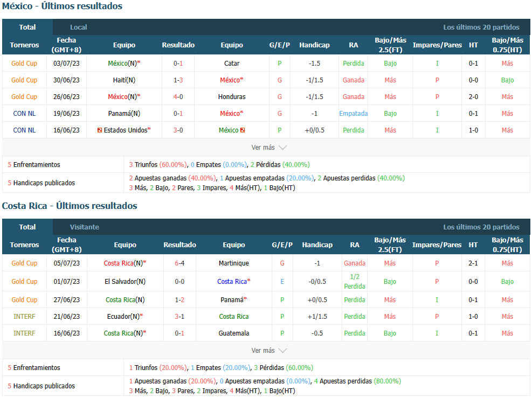Open Gold Cup link for 30/06/23 match
The image size is (532, 398).
[x=24, y=80]
